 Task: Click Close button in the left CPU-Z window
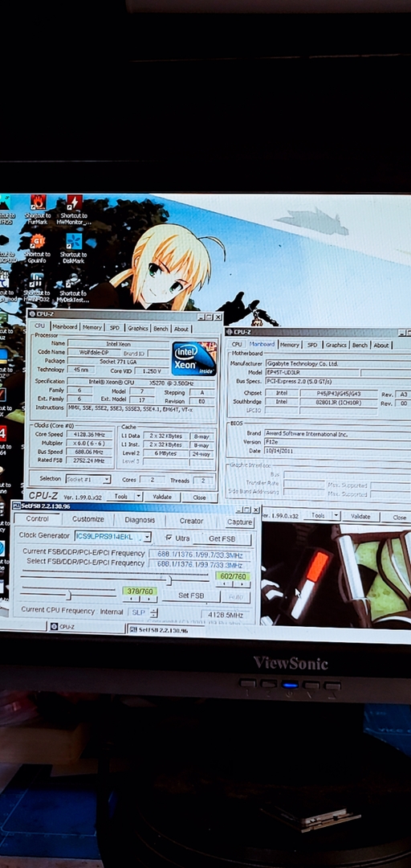coord(199,497)
